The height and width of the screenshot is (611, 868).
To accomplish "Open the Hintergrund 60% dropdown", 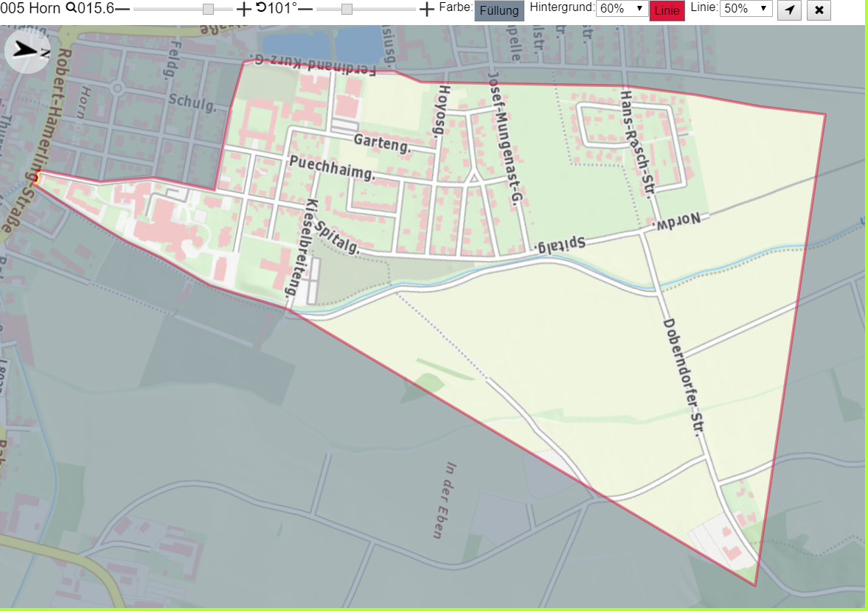I will tap(622, 8).
